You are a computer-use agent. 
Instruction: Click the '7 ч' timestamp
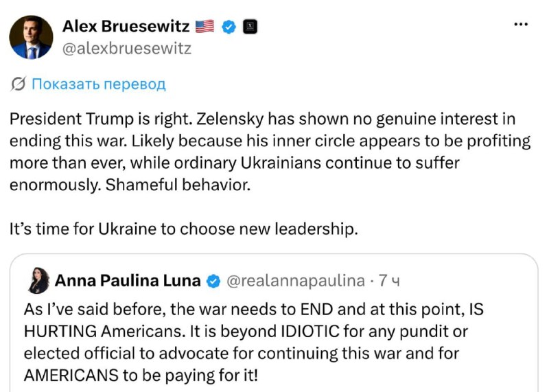click(x=389, y=281)
